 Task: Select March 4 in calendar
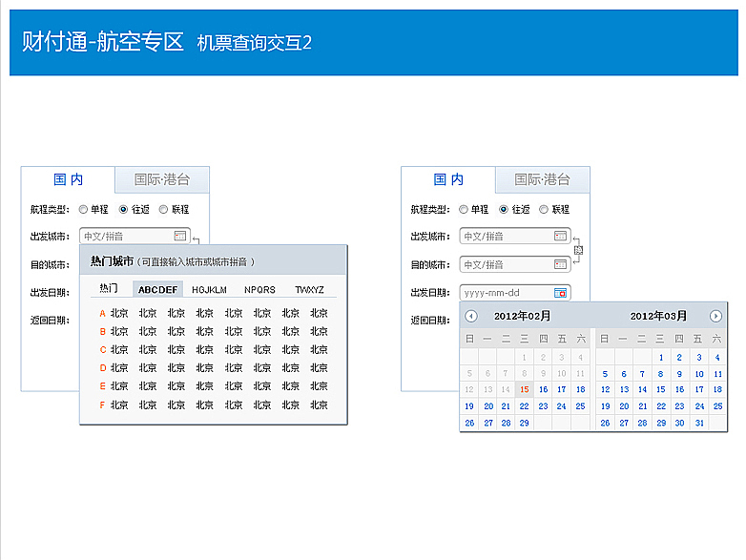coord(717,358)
